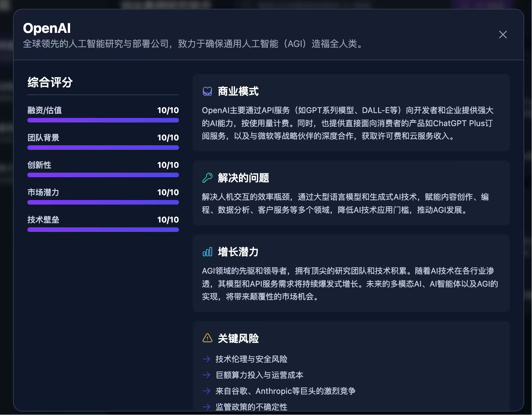Click the arrow icon before 监管政策的不确定性
The width and height of the screenshot is (532, 415).
206,407
